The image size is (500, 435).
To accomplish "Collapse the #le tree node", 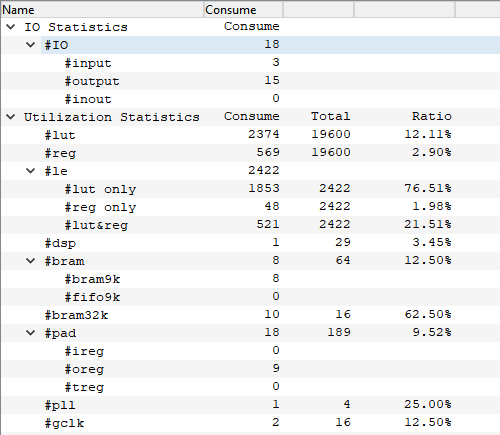I will coord(30,171).
